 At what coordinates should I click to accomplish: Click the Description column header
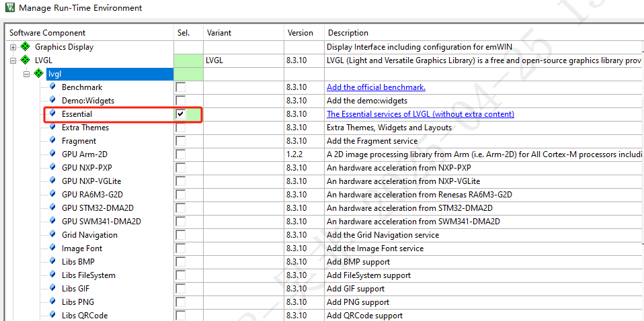click(484, 33)
